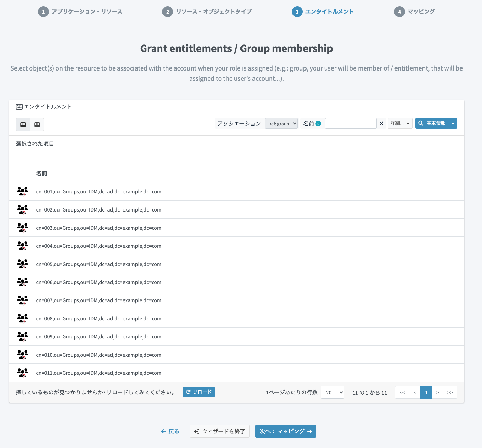
Task: Click group icon for cn=004 row
Action: tap(23, 246)
